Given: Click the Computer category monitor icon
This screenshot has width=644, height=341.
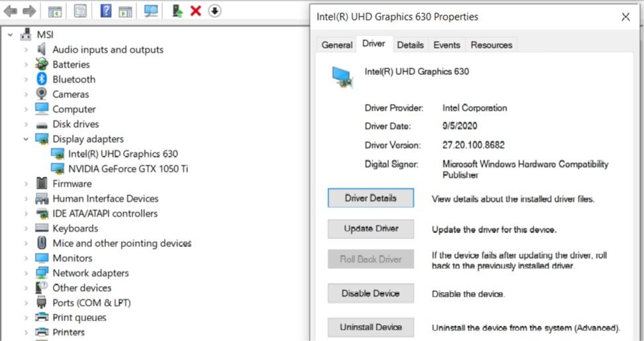Looking at the screenshot, I should coord(42,109).
